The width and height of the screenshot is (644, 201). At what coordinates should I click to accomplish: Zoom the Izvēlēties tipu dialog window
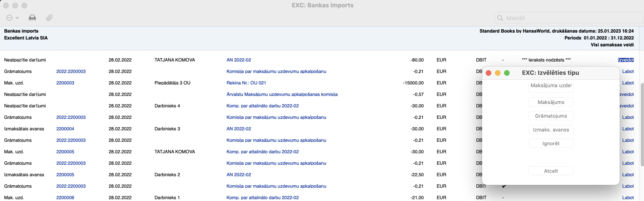(x=507, y=73)
